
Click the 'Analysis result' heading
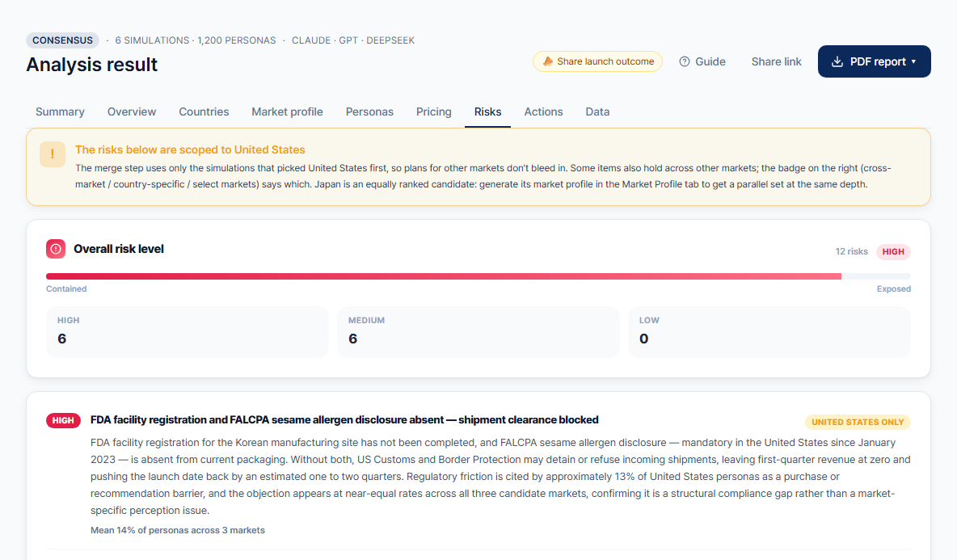click(91, 64)
